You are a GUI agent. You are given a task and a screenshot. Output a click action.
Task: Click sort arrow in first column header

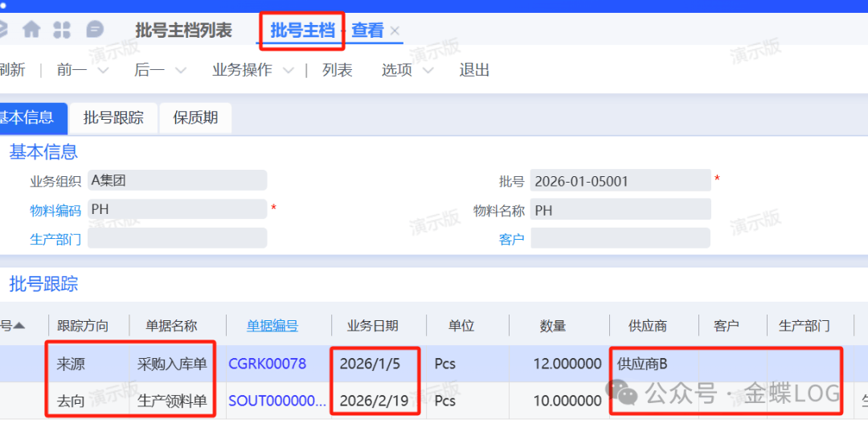pyautogui.click(x=18, y=326)
